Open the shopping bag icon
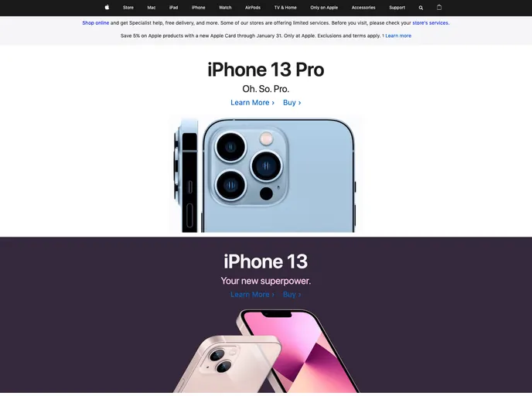532x396 pixels. (439, 7)
